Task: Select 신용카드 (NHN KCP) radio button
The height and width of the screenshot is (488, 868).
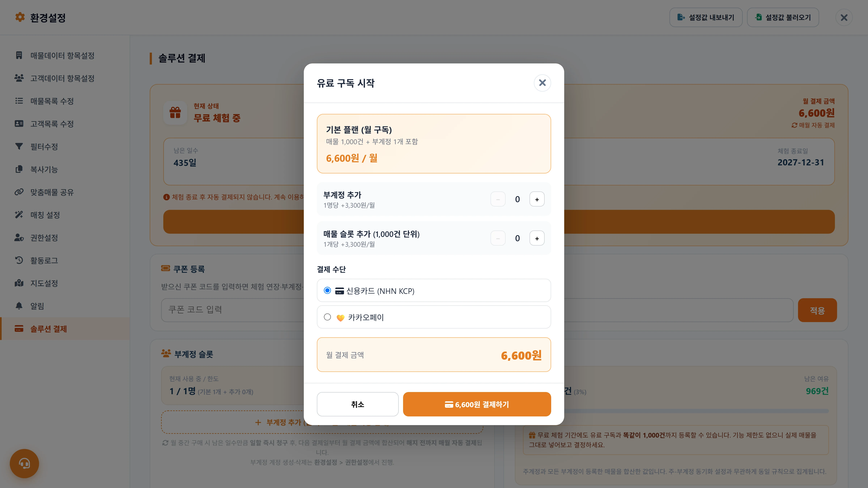Action: pyautogui.click(x=327, y=290)
